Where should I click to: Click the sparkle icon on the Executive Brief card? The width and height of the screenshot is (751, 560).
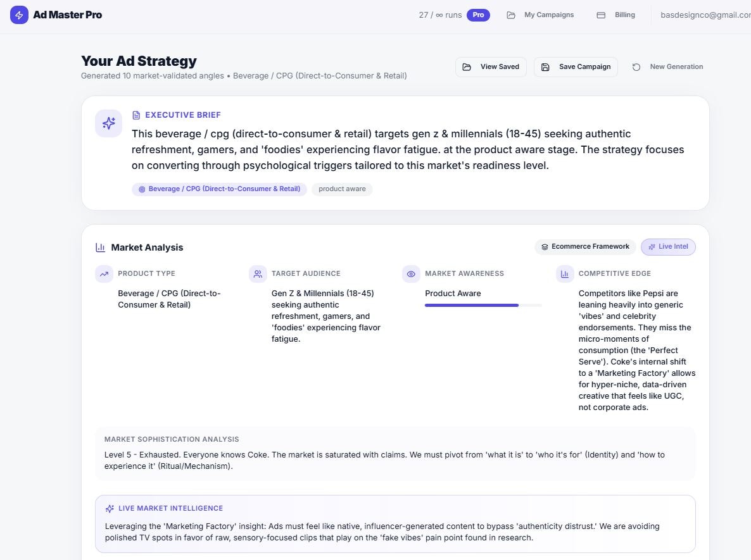pyautogui.click(x=108, y=123)
